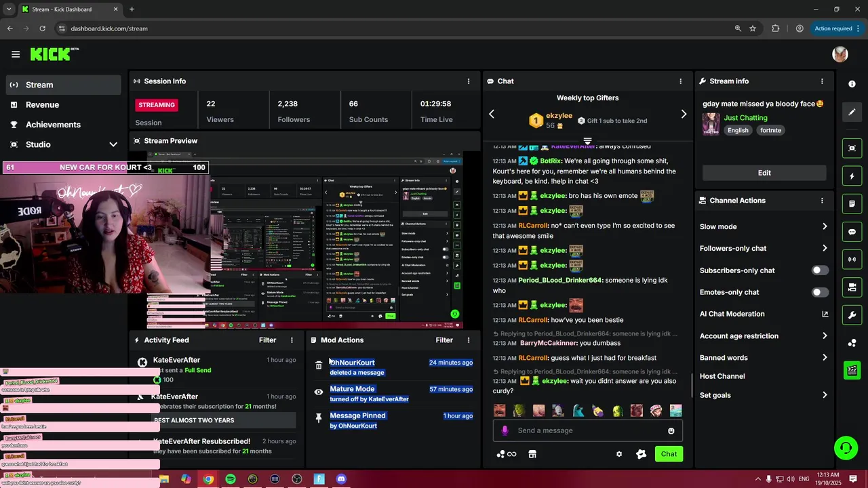The height and width of the screenshot is (488, 868).
Task: Click the Kick logo
Action: pyautogui.click(x=54, y=54)
